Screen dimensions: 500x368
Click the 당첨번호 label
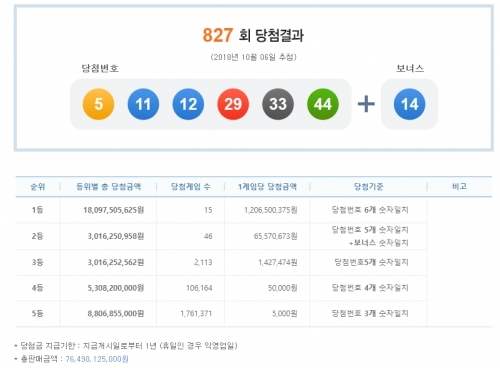(x=100, y=68)
